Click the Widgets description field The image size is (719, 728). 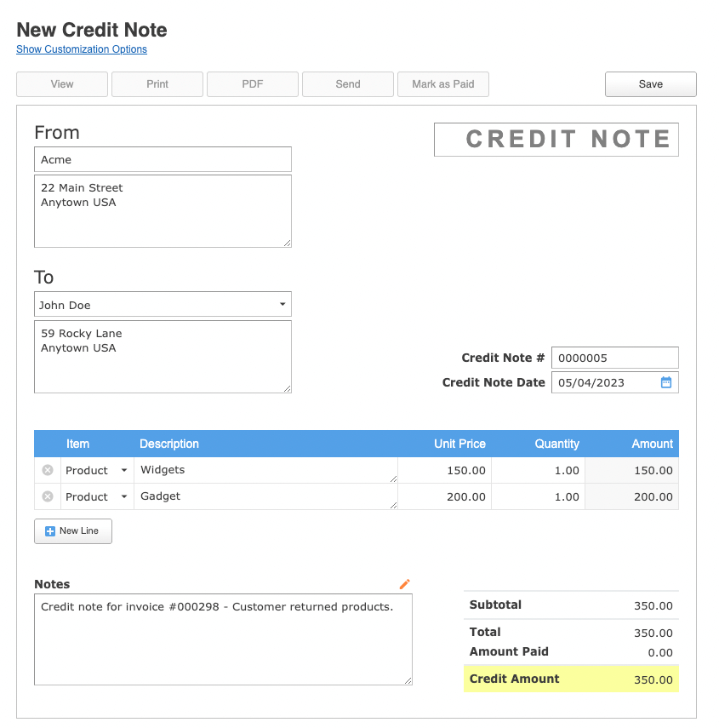click(x=265, y=470)
